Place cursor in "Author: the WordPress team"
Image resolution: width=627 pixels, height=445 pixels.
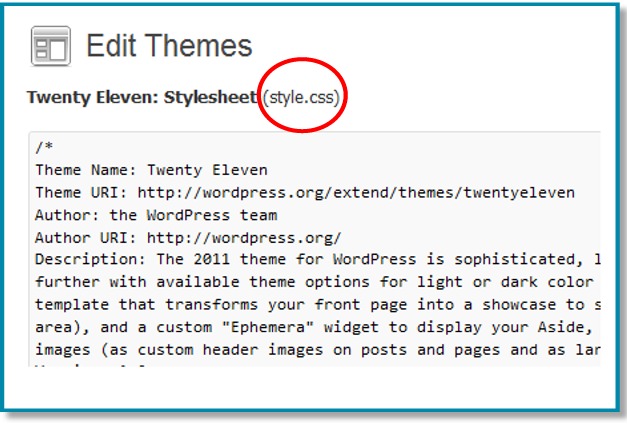click(155, 215)
